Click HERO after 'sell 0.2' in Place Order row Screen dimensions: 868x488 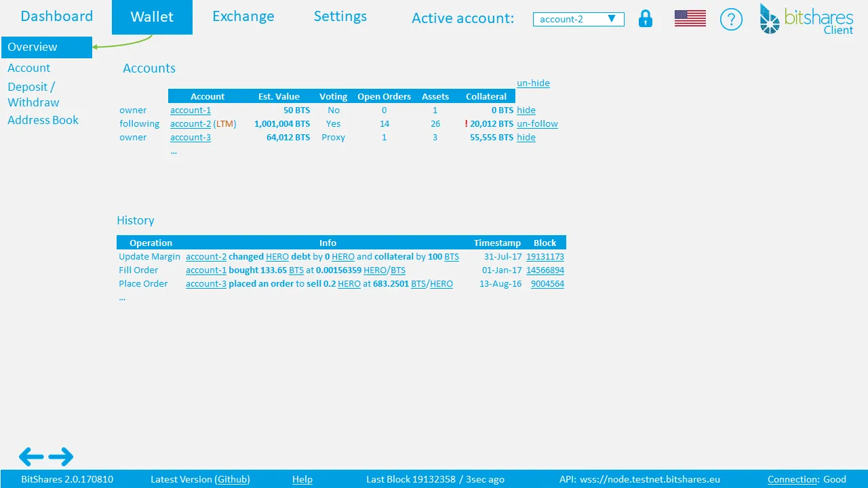click(349, 283)
